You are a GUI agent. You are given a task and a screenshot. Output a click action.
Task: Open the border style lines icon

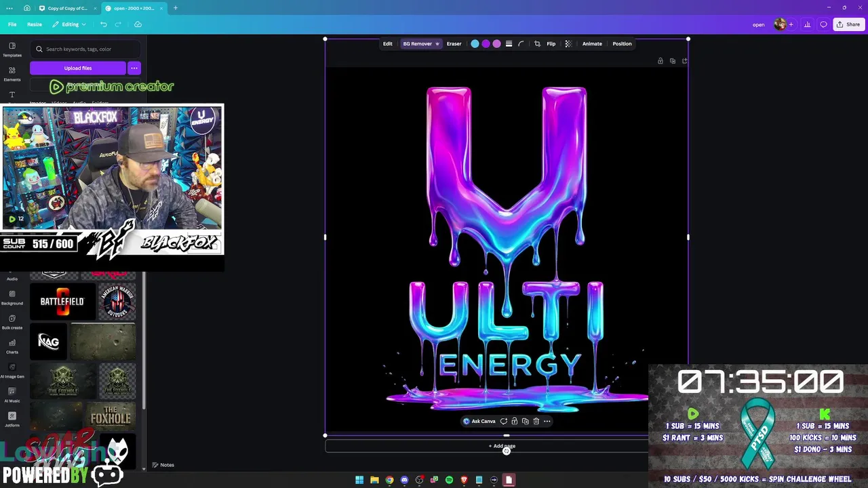[x=509, y=44]
